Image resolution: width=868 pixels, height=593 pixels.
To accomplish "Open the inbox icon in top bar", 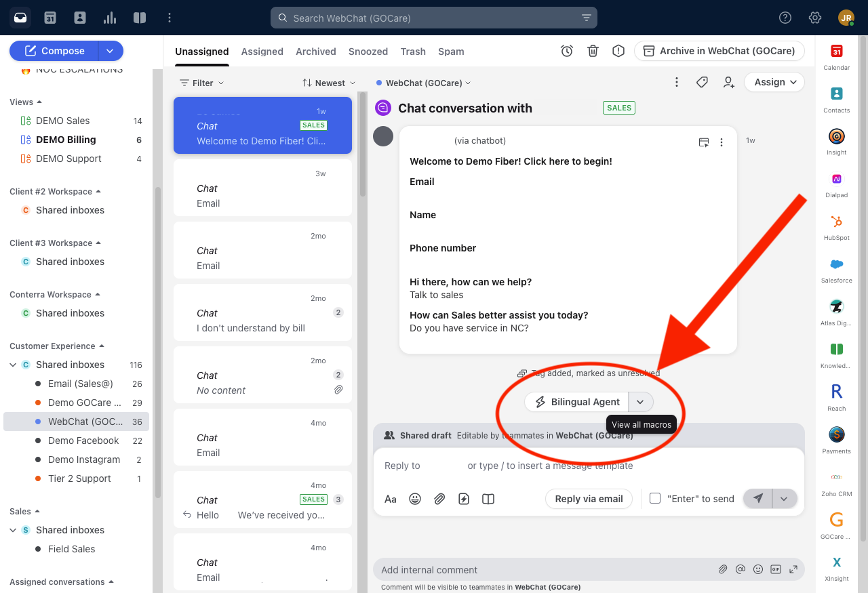I will coord(20,18).
